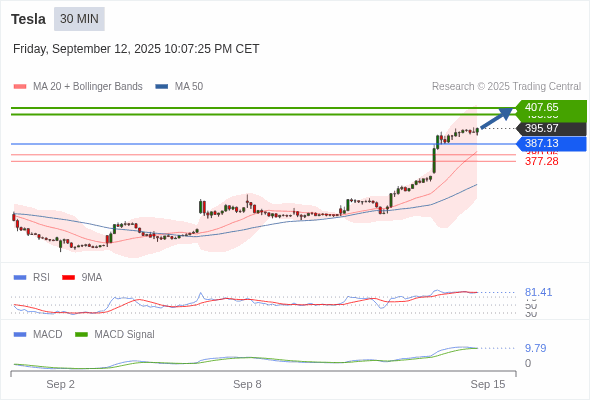This screenshot has height=400, width=590.
Task: Click the blue MACD legend swatch
Action: click(x=20, y=335)
